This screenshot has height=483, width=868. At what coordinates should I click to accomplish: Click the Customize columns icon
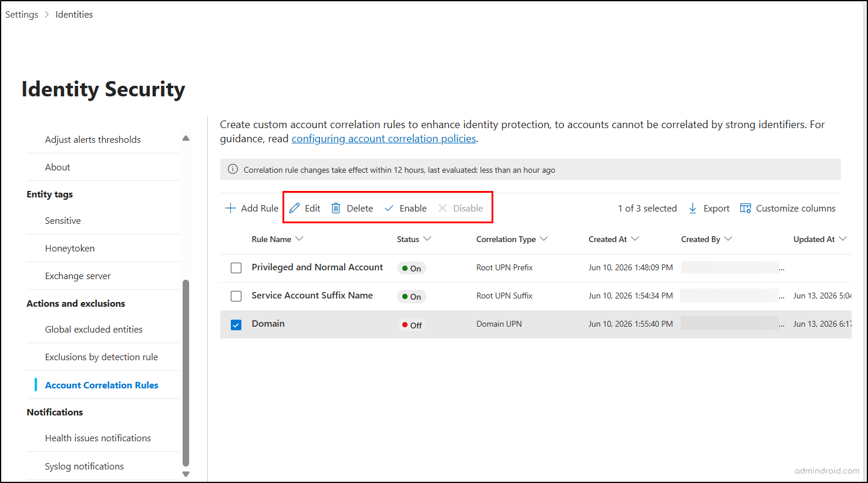(746, 208)
